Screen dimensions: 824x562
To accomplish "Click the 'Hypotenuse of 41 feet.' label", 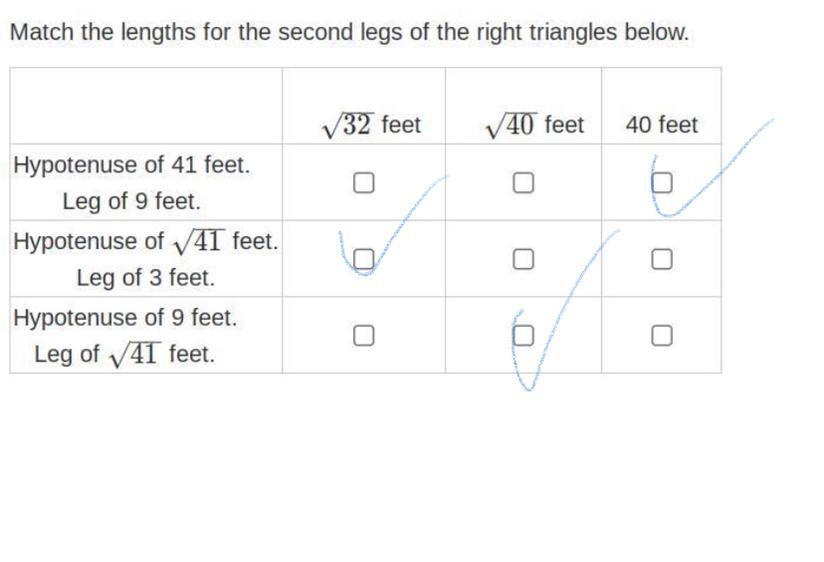I will click(131, 165).
